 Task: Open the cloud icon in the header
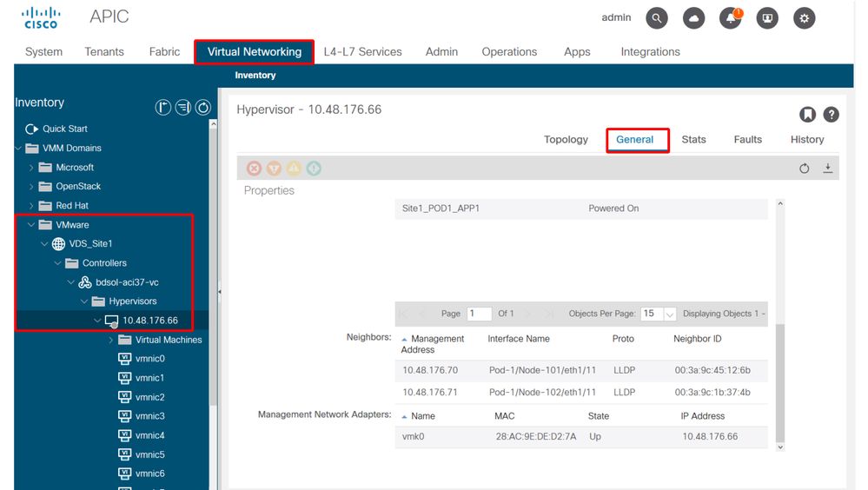click(x=693, y=18)
